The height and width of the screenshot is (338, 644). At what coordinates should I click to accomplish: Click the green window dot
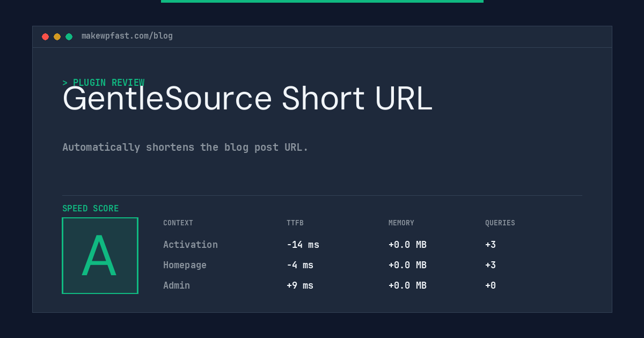tap(69, 36)
